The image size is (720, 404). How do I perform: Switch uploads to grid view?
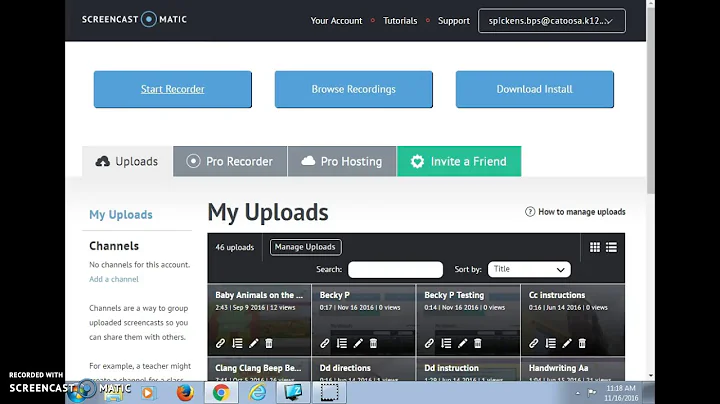595,247
